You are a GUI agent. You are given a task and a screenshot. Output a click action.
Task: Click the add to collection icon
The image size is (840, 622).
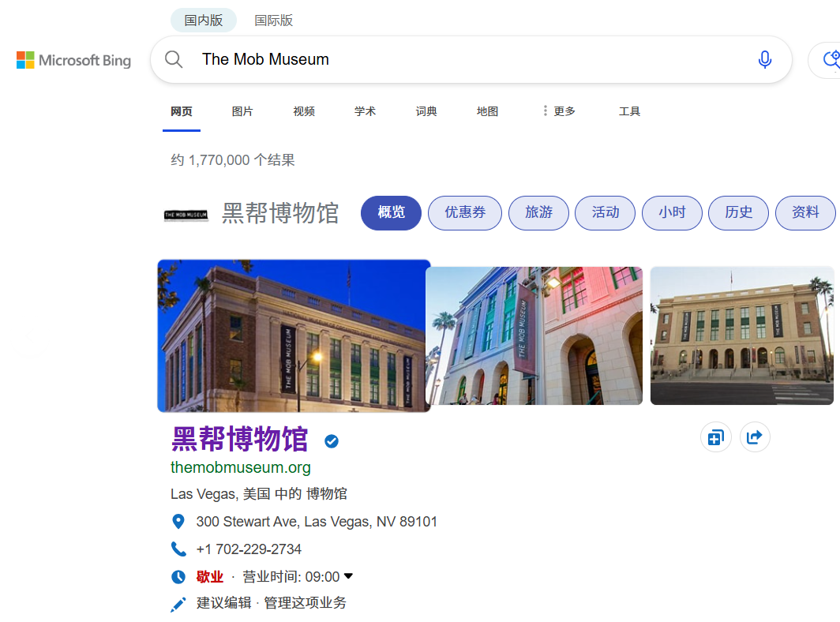716,437
